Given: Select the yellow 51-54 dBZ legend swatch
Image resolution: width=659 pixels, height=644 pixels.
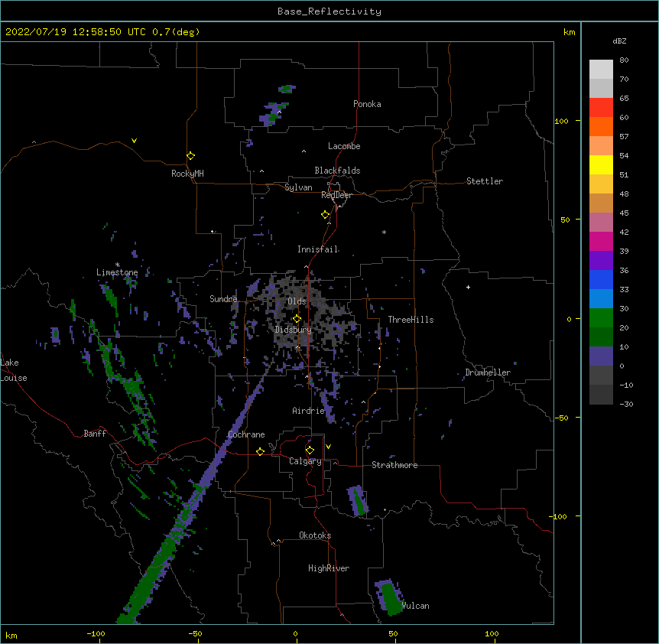Looking at the screenshot, I should pos(601,164).
